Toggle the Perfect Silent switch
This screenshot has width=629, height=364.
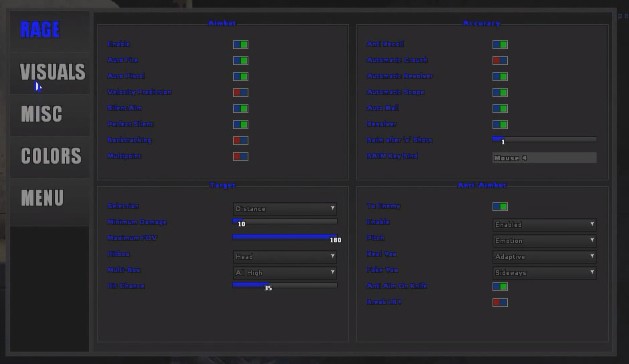(x=241, y=124)
